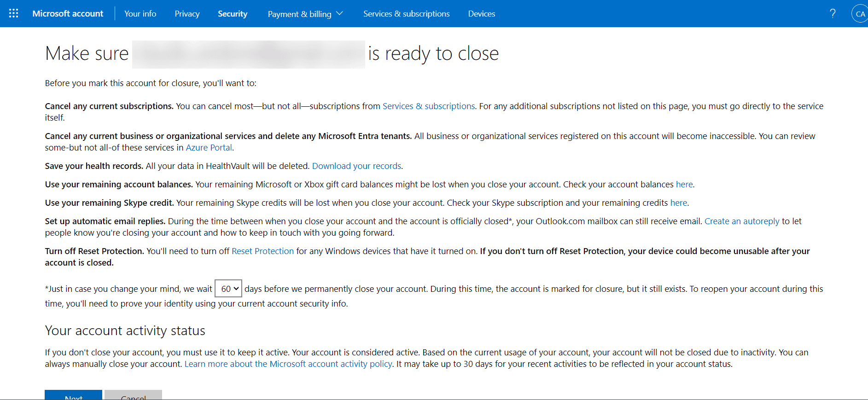Image resolution: width=868 pixels, height=400 pixels.
Task: Open Microsoft account activity policy link
Action: tap(288, 364)
